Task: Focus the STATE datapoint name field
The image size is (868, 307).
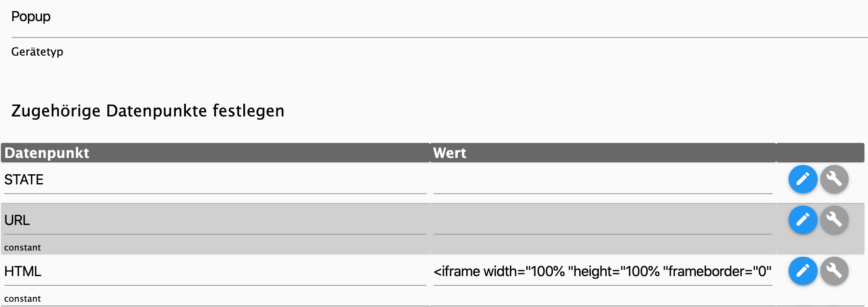Action: (x=215, y=180)
